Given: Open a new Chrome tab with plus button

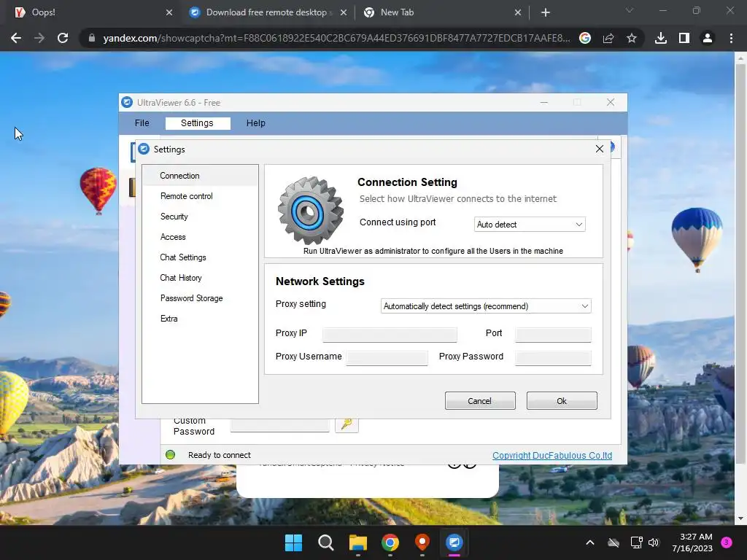Looking at the screenshot, I should (546, 12).
